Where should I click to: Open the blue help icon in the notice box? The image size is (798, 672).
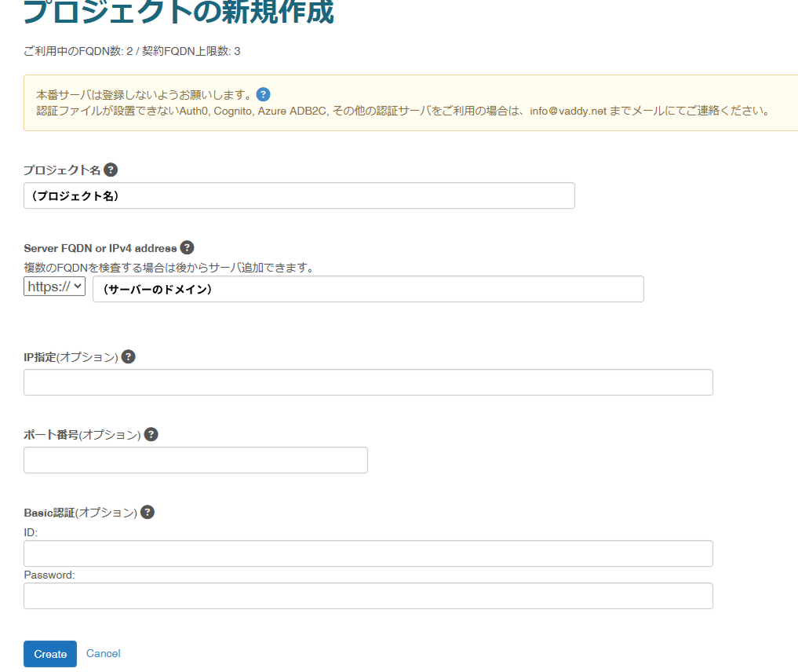(263, 95)
